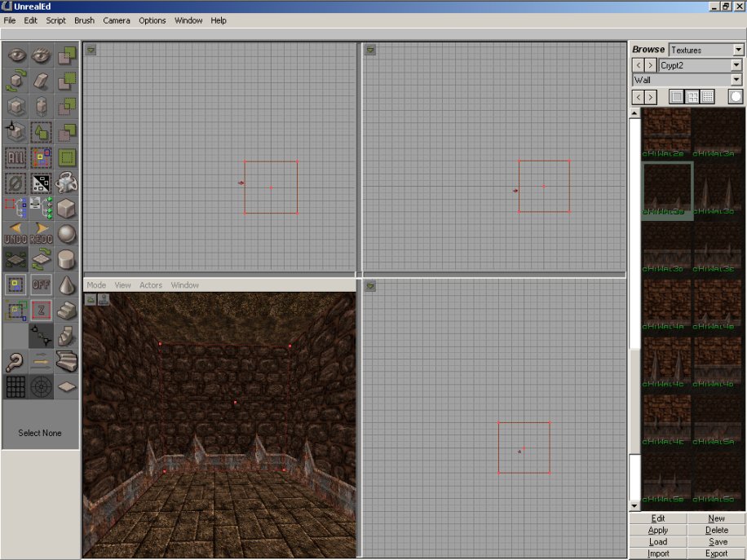
Task: Click the REDO arrow icon
Action: 41,234
